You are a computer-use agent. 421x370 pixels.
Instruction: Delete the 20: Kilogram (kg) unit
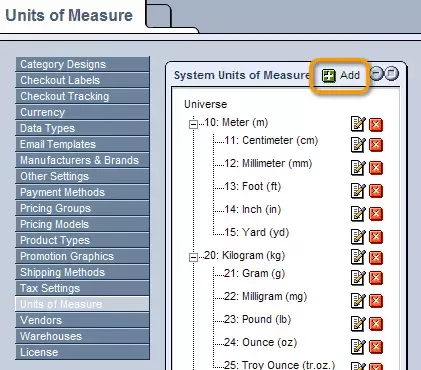(x=376, y=258)
